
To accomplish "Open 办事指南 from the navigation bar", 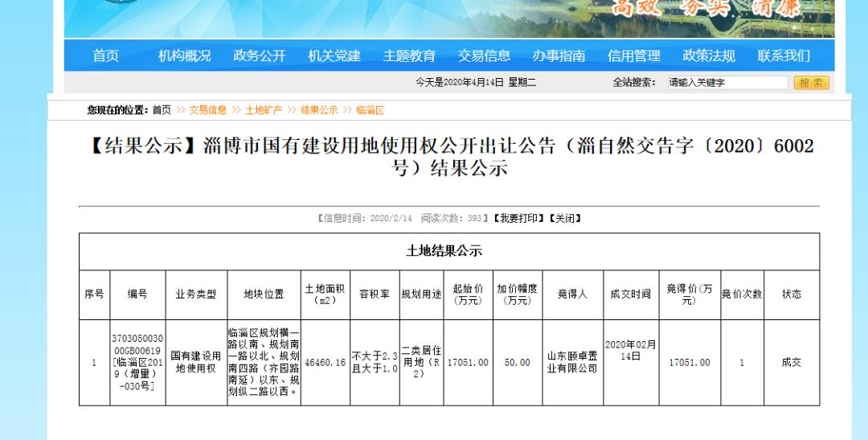I will pyautogui.click(x=559, y=56).
